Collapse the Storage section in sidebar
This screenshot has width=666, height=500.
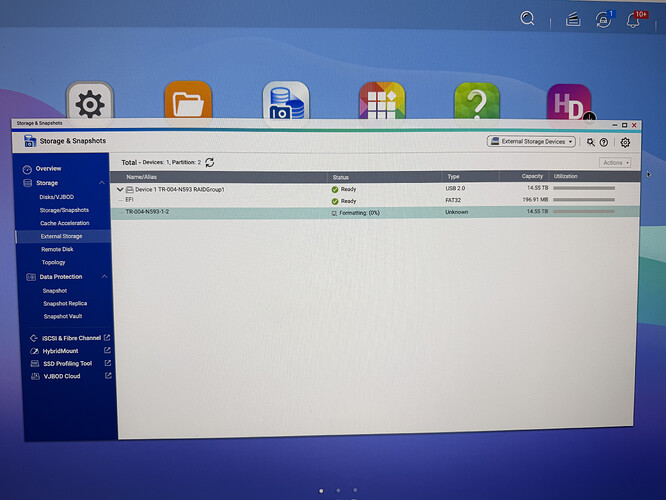click(x=102, y=183)
